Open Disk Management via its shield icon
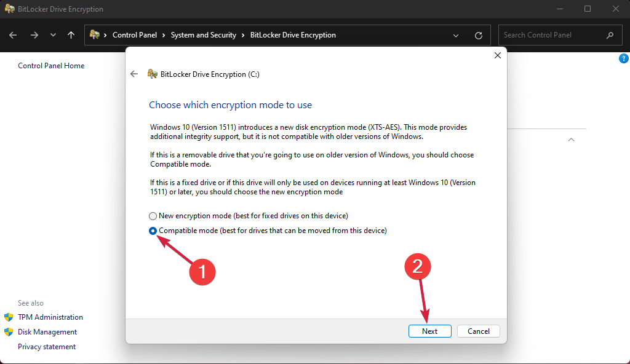Screen dimensions: 630x364 (8, 331)
